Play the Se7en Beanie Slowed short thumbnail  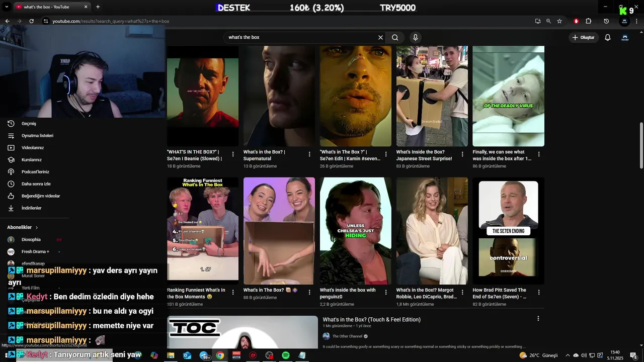[x=203, y=96]
